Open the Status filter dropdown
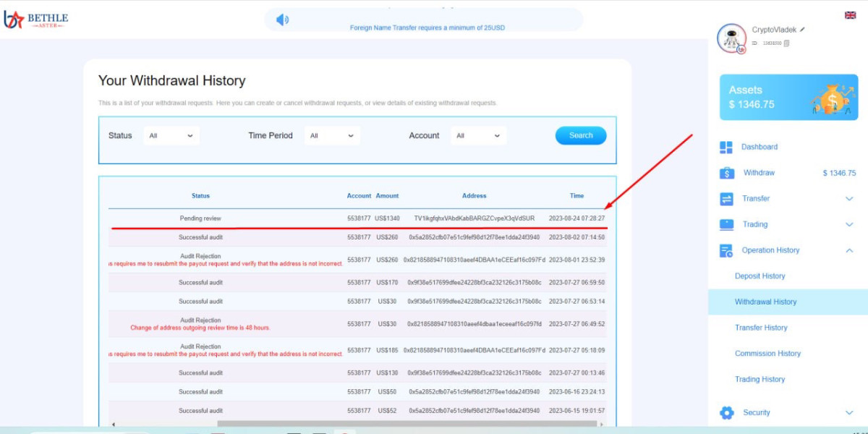The image size is (868, 434). click(x=171, y=136)
